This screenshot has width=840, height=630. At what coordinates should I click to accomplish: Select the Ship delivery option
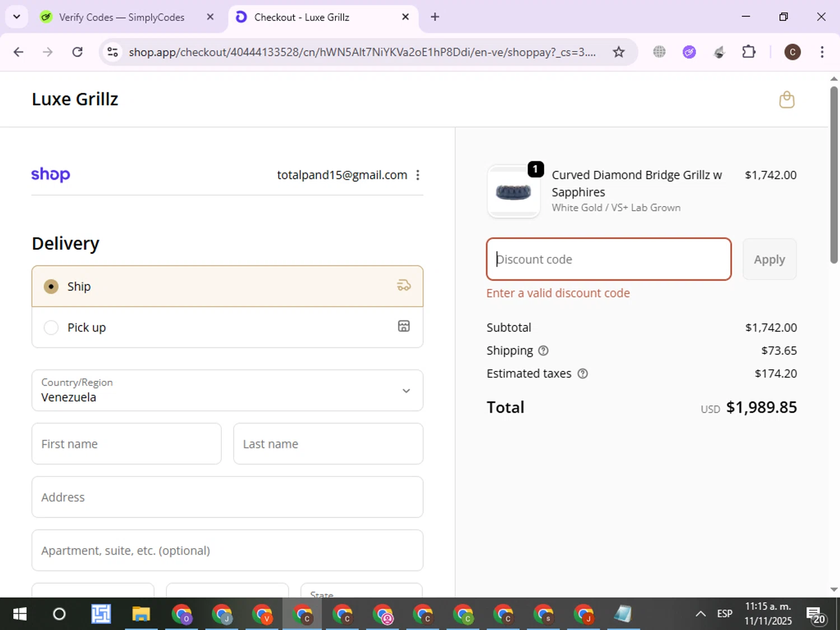coord(227,286)
